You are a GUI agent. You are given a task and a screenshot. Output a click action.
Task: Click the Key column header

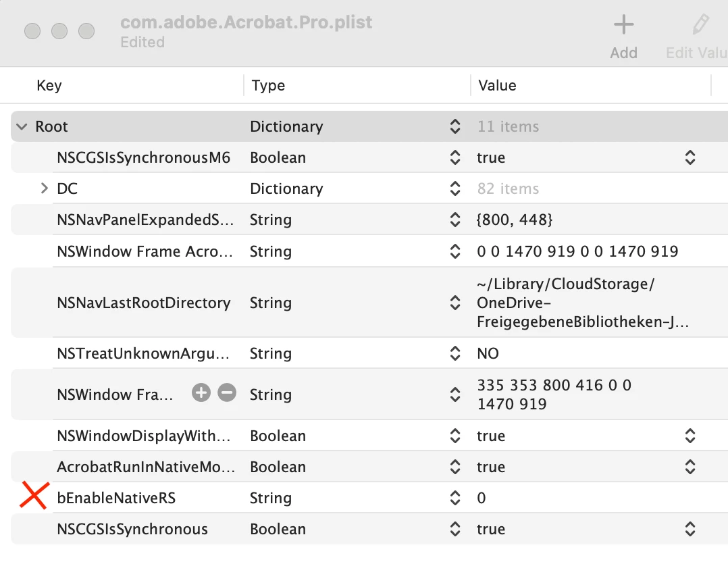[x=49, y=86]
